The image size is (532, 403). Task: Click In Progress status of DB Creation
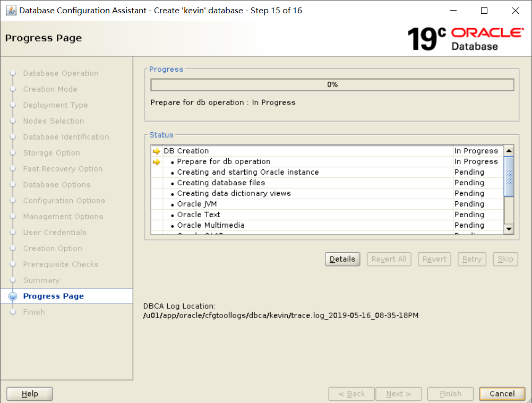[476, 151]
